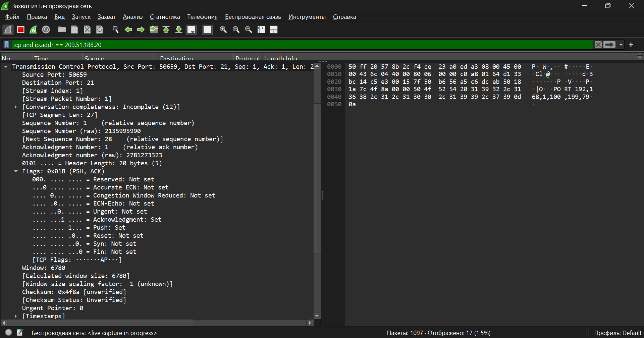Image resolution: width=644 pixels, height=338 pixels.
Task: Collapse the Flags: 0x018 tree node
Action: (x=16, y=171)
